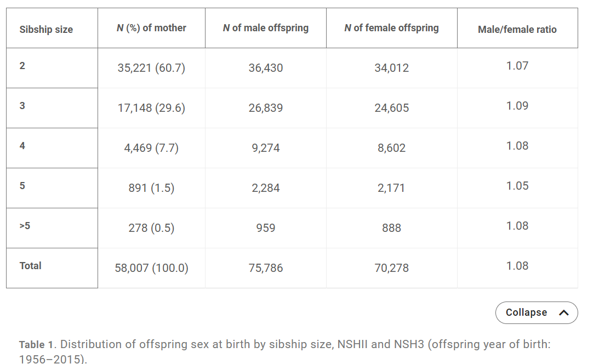Select the 'N (%) of mother' header cell

pyautogui.click(x=151, y=28)
